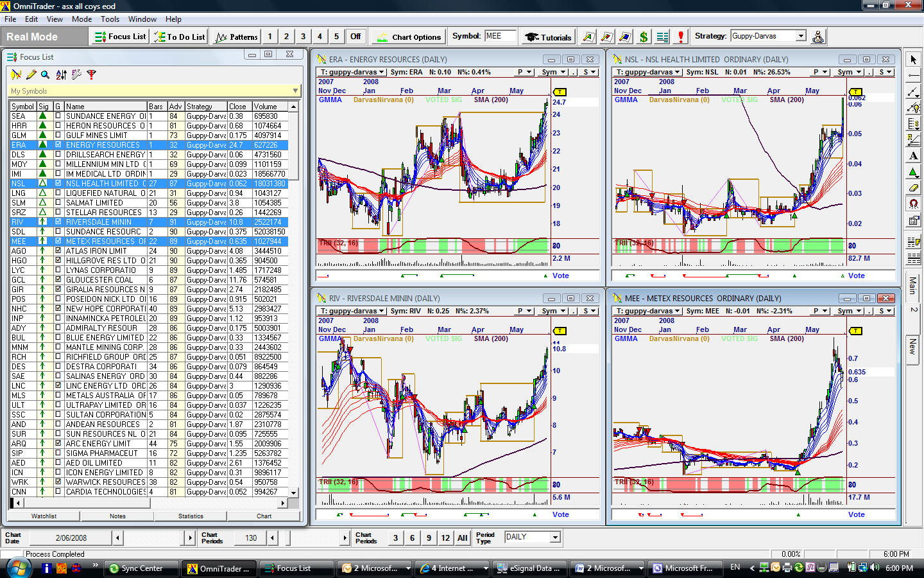The height and width of the screenshot is (578, 924).
Task: Open the strategy wizard person icon
Action: coord(817,37)
